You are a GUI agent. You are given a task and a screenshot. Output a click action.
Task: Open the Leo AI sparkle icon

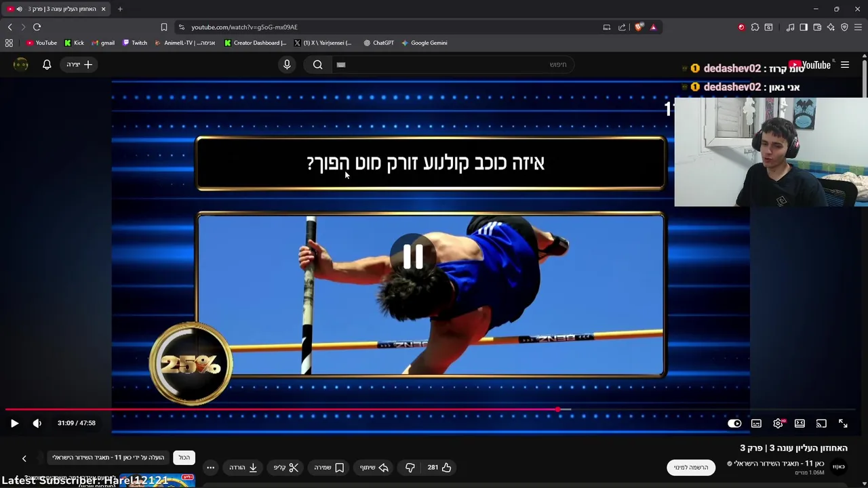[x=831, y=27]
